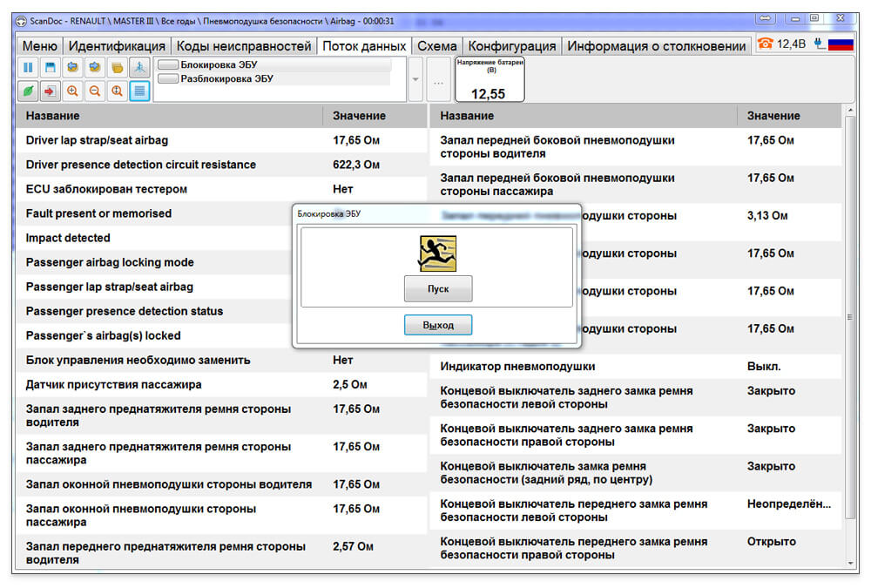Viewport: 871px width, 588px height.
Task: Click the double-arrow icon in title bar
Action: click(766, 19)
